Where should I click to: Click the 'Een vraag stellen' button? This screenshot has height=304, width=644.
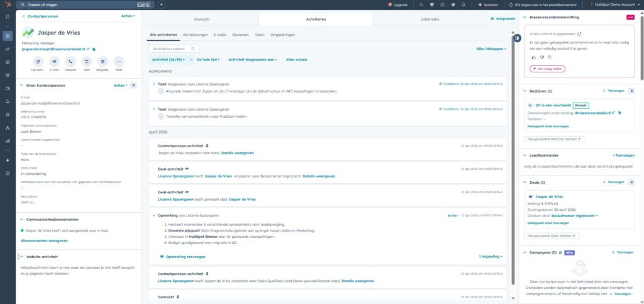(547, 69)
